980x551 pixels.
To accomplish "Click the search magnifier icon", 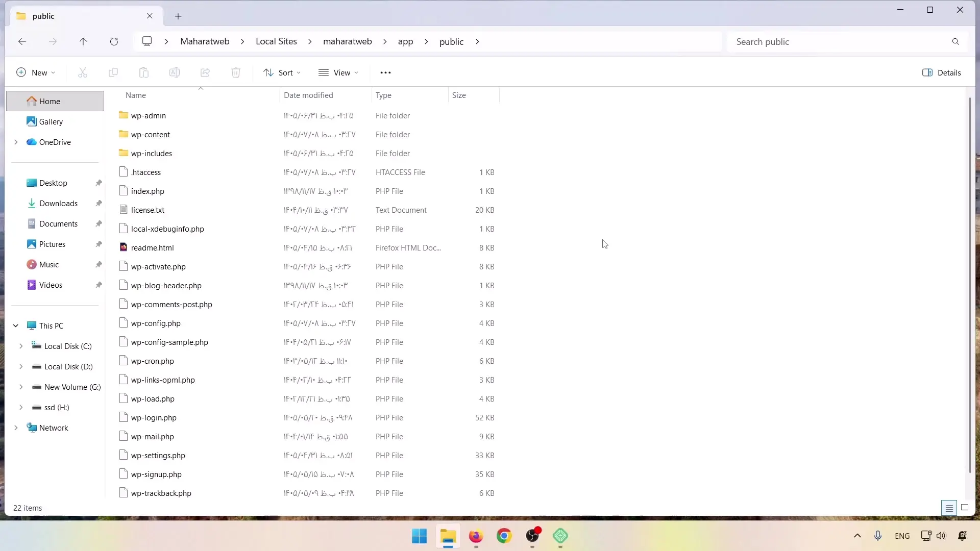I will point(955,41).
